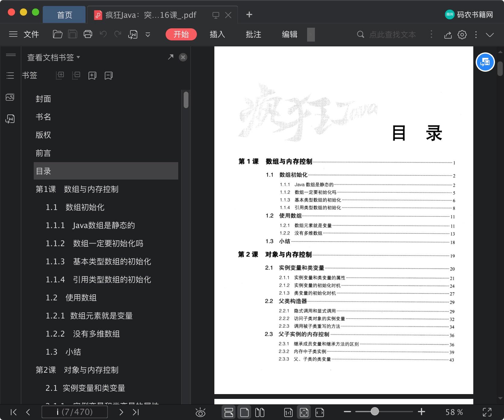Screen dimensions: 504x420
Task: Click the PDF convert icon in toolbar
Action: click(x=133, y=34)
